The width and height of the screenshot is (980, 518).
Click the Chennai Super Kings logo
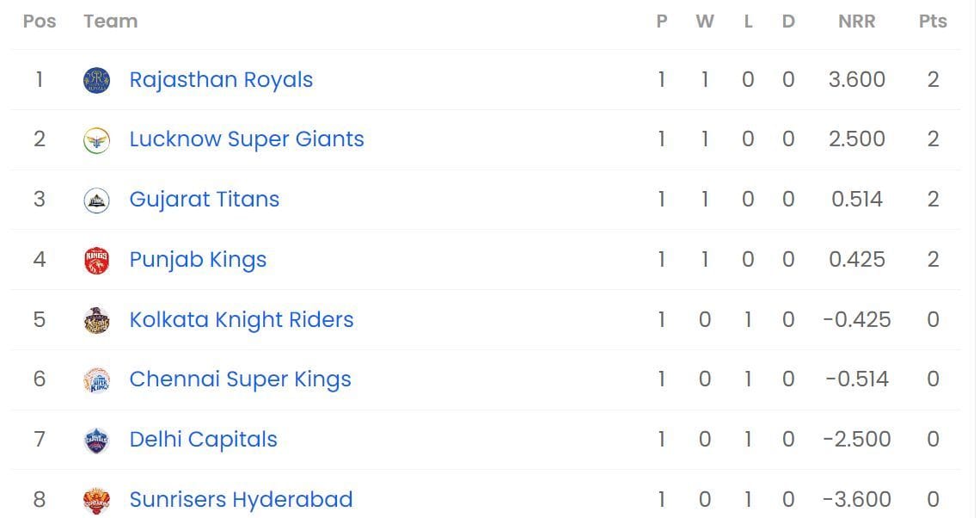[x=96, y=379]
